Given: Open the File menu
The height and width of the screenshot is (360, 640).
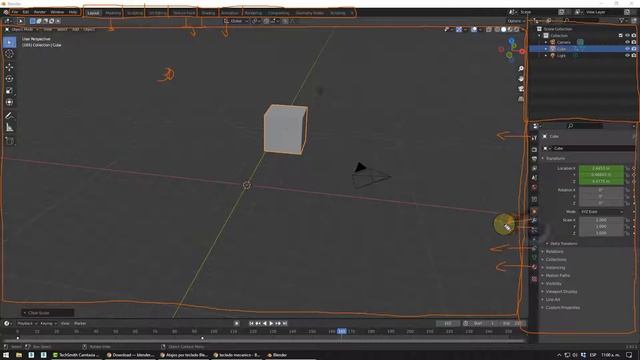Looking at the screenshot, I should (x=15, y=12).
